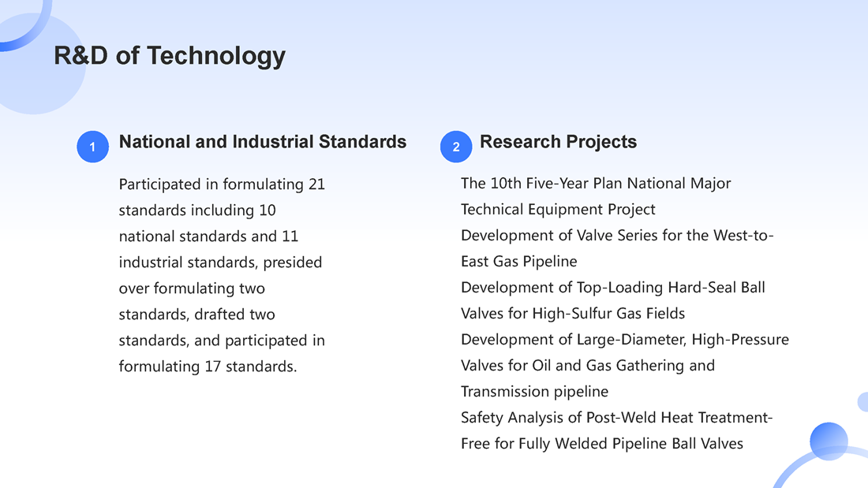Click the "Transmission pipeline" text line
Screen dimensions: 868x488
click(534, 392)
